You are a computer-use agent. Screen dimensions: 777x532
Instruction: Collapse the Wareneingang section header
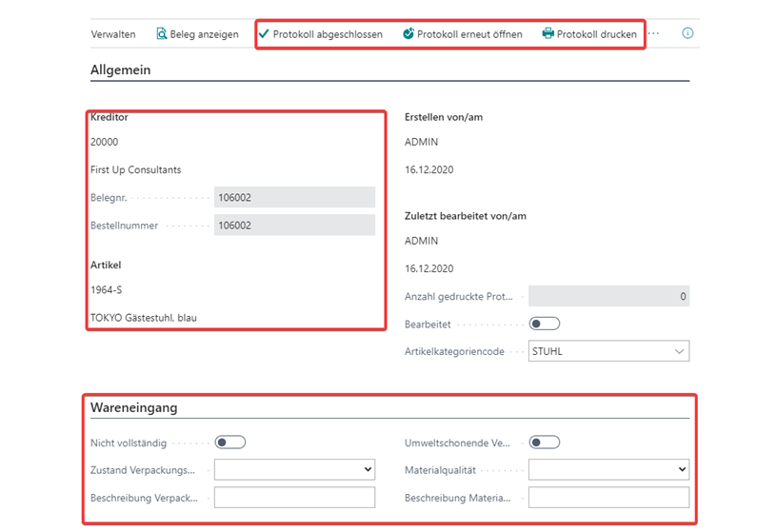tap(134, 407)
